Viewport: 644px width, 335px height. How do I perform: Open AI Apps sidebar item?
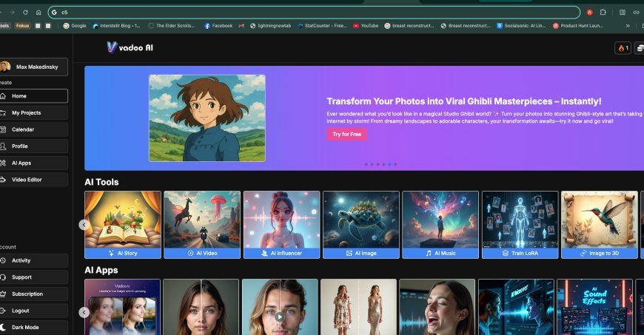[x=33, y=163]
